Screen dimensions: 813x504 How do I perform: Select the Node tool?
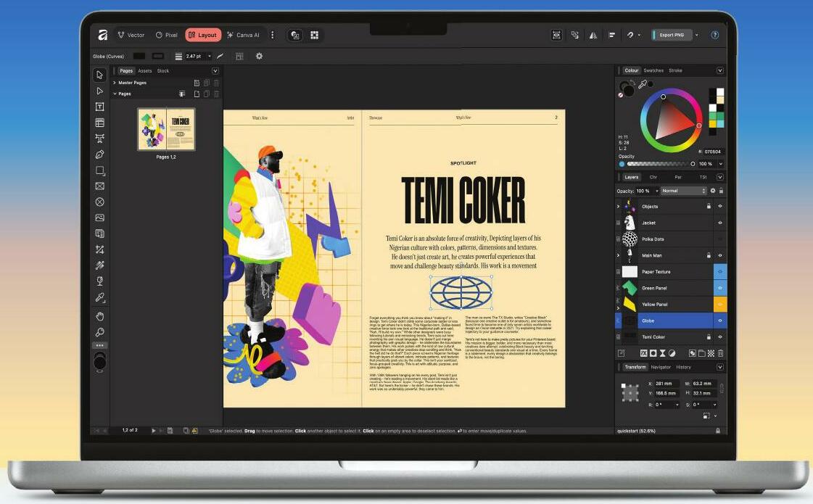(99, 91)
